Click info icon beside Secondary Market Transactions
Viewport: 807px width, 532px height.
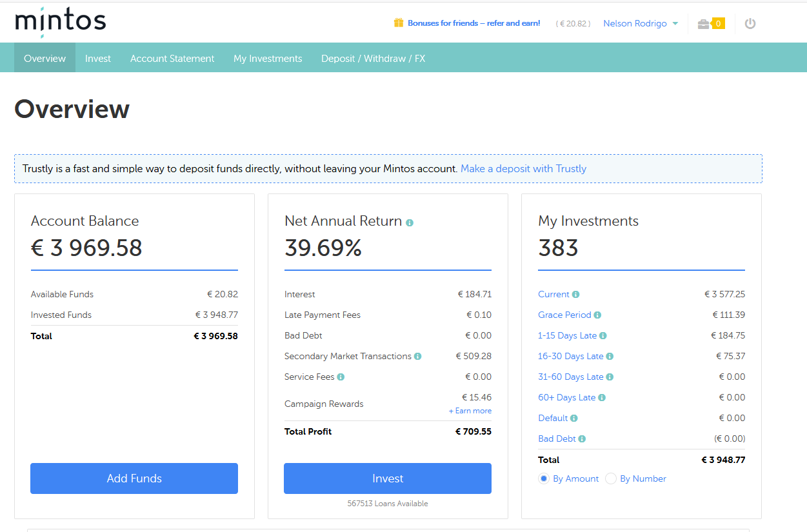[418, 357]
